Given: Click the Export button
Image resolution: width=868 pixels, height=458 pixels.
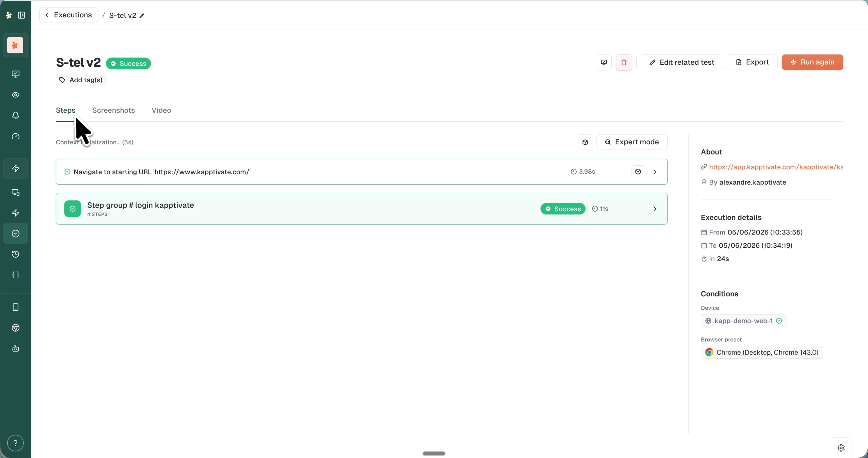Looking at the screenshot, I should click(752, 62).
